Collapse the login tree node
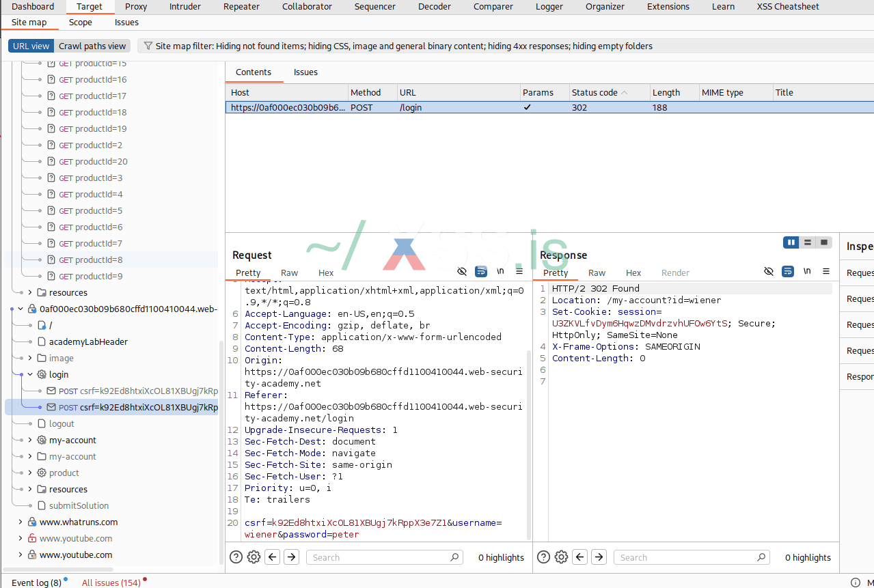 pos(30,374)
